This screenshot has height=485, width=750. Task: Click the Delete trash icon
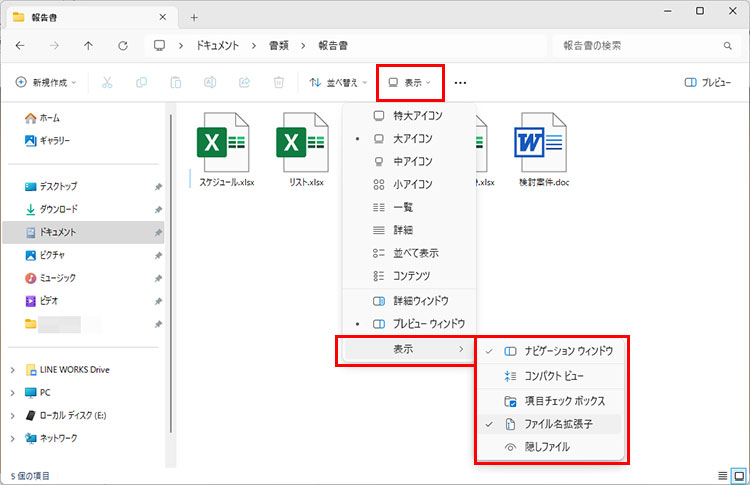(280, 83)
